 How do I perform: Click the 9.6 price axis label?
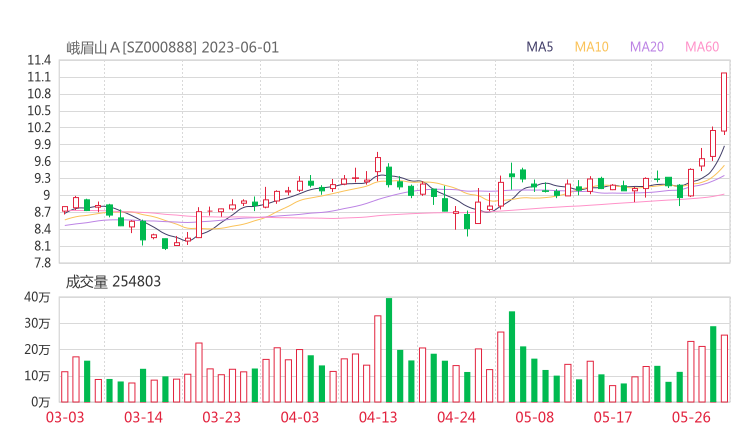[x=42, y=161]
